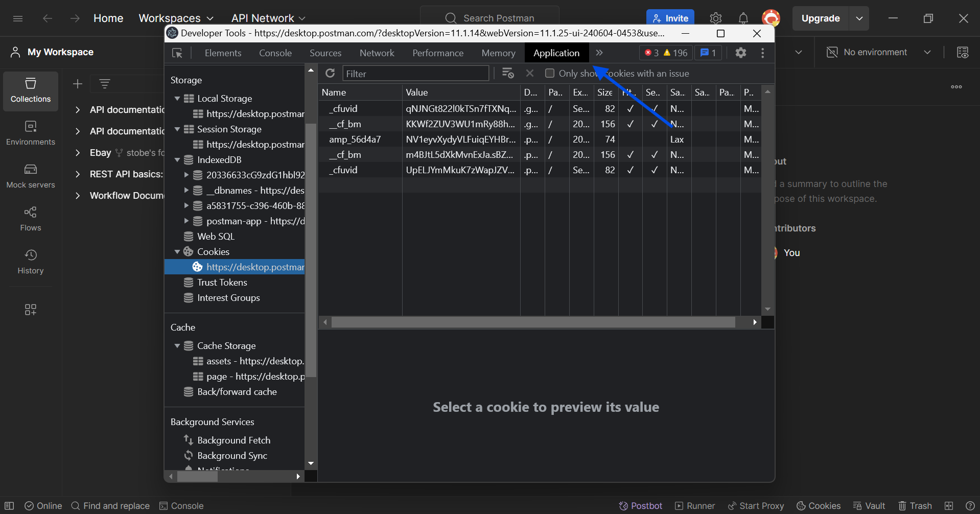This screenshot has height=514, width=980.
Task: Click Start Proxy in the status bar
Action: tap(756, 506)
